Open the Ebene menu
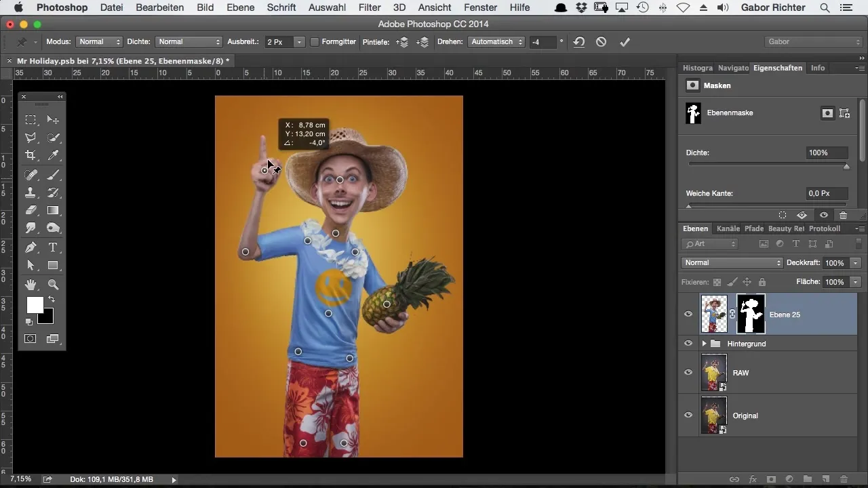The height and width of the screenshot is (488, 868). click(x=241, y=7)
